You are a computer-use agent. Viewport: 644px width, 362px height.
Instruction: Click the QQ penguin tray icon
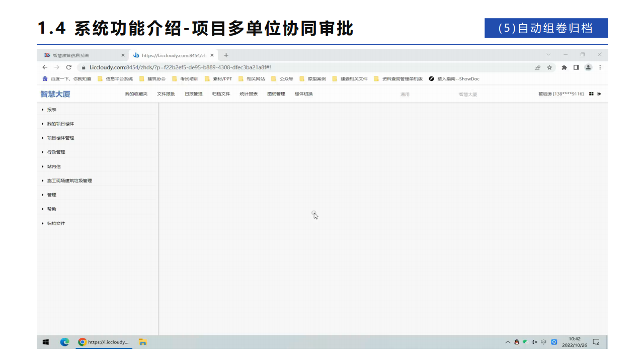click(x=517, y=342)
